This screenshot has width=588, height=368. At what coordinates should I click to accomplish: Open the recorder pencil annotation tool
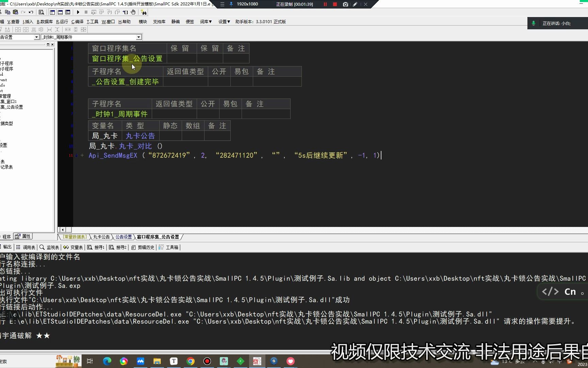click(x=355, y=4)
